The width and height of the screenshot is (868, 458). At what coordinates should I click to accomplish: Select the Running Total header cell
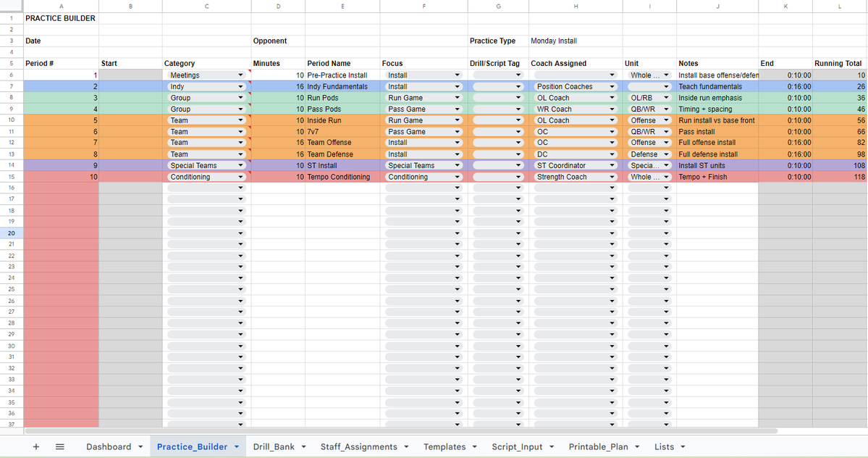click(x=839, y=64)
